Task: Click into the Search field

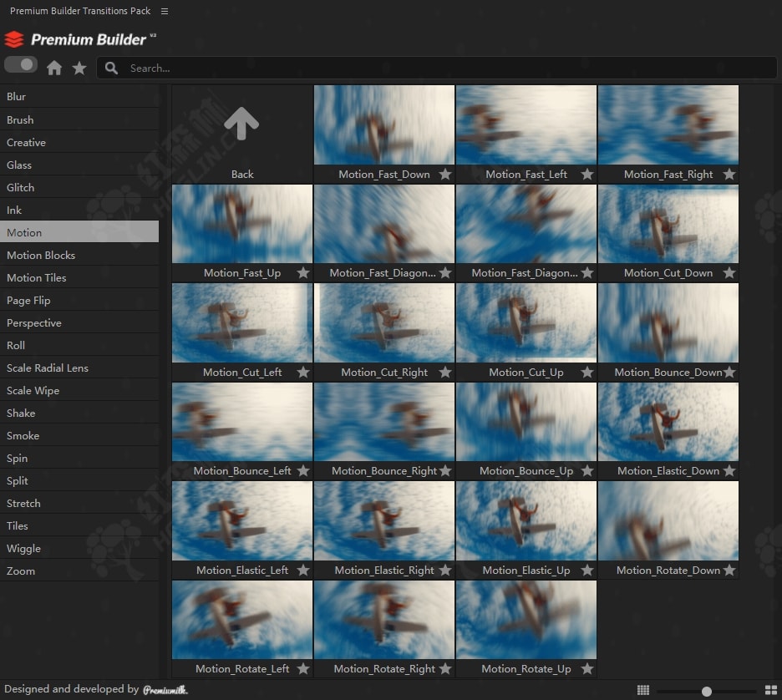Action: coord(436,68)
